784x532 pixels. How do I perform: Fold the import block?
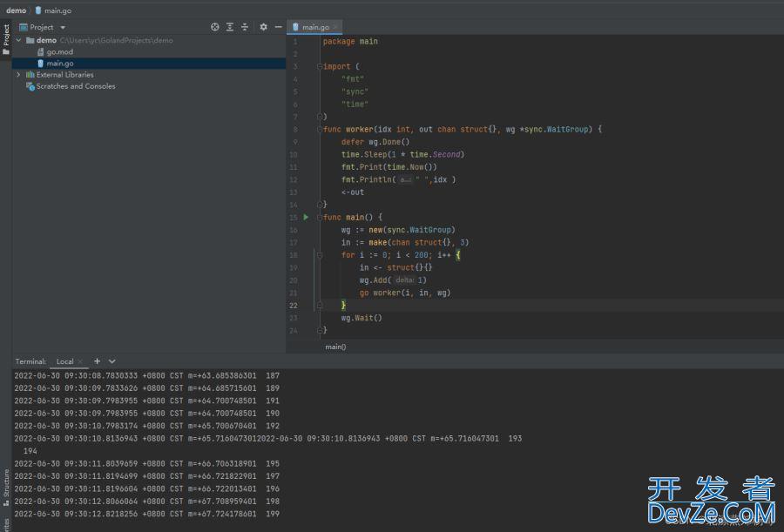pyautogui.click(x=320, y=66)
